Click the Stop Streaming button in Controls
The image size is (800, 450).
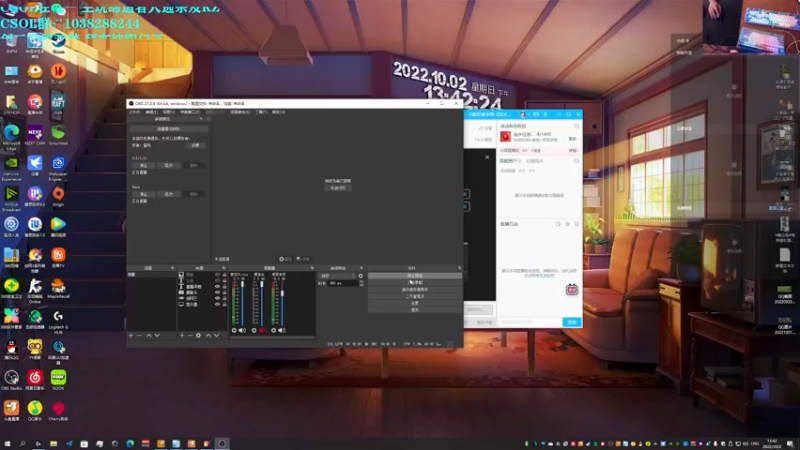tap(415, 276)
